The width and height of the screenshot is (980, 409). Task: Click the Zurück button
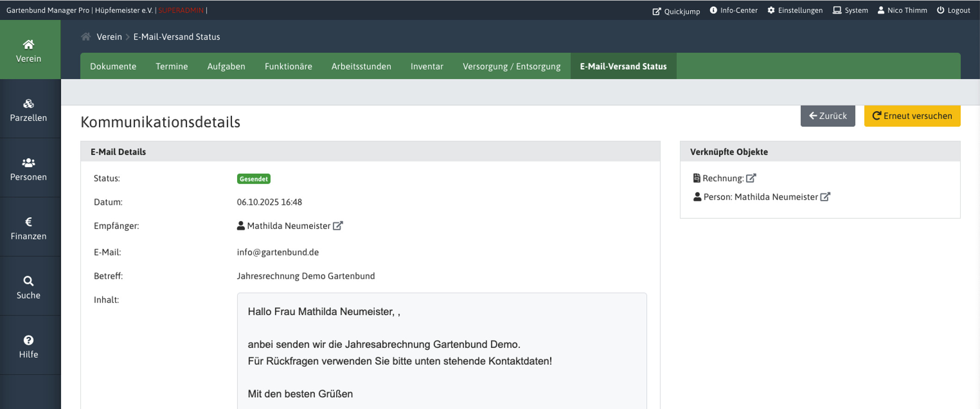[827, 116]
